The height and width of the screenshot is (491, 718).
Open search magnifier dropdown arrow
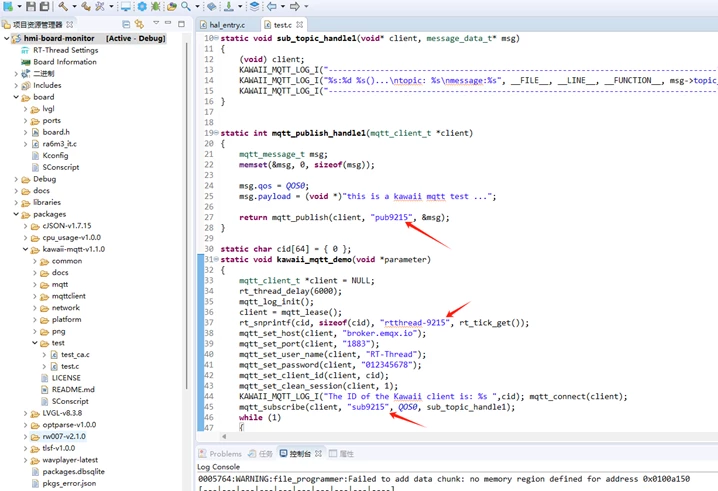pos(197,6)
